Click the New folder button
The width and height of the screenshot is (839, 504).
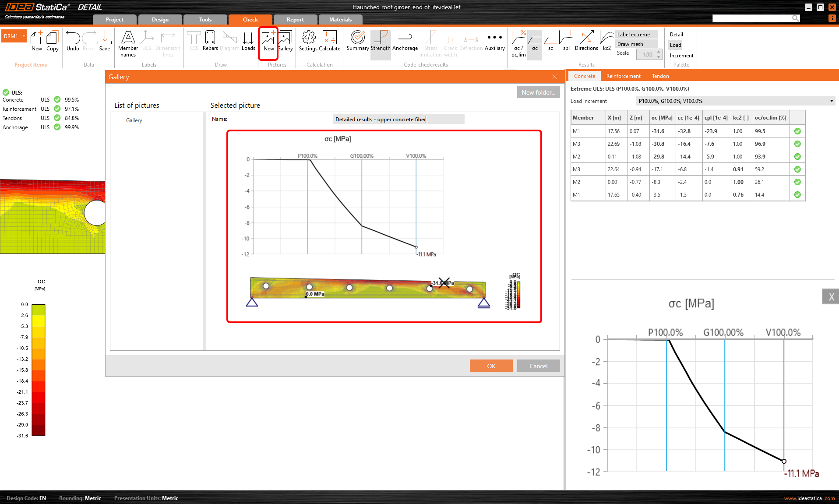[x=538, y=92]
